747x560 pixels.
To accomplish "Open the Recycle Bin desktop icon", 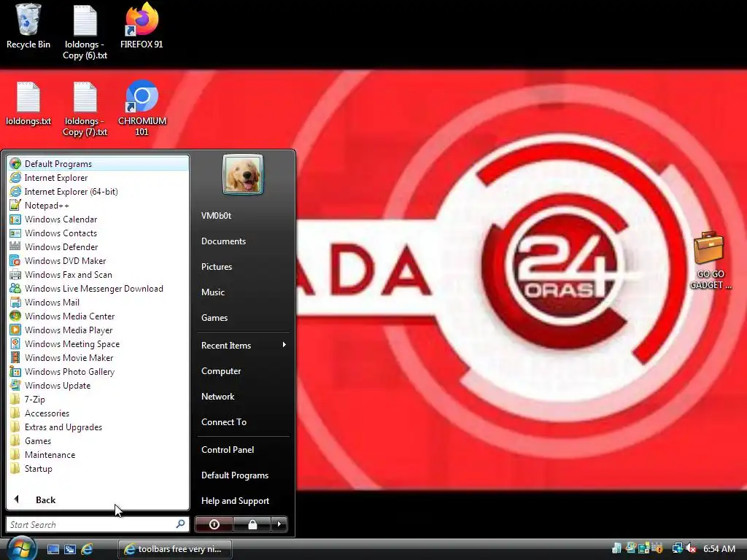I will tap(28, 27).
